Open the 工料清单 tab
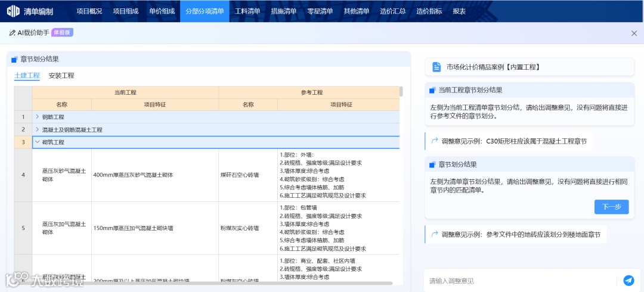The width and height of the screenshot is (644, 292). [x=247, y=11]
